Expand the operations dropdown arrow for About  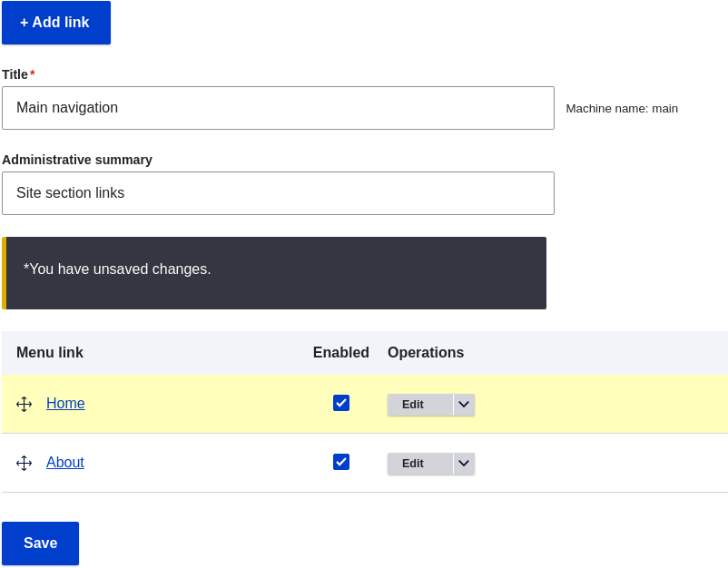click(x=464, y=464)
